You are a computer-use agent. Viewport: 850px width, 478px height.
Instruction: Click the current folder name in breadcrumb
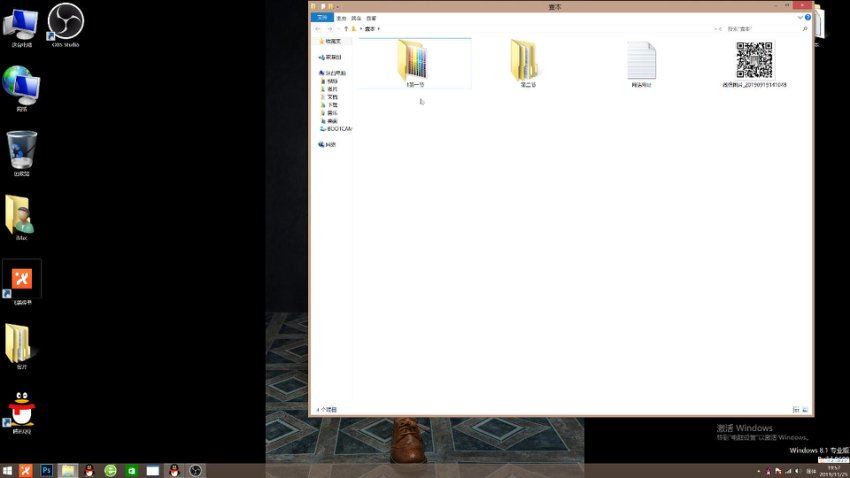click(369, 29)
